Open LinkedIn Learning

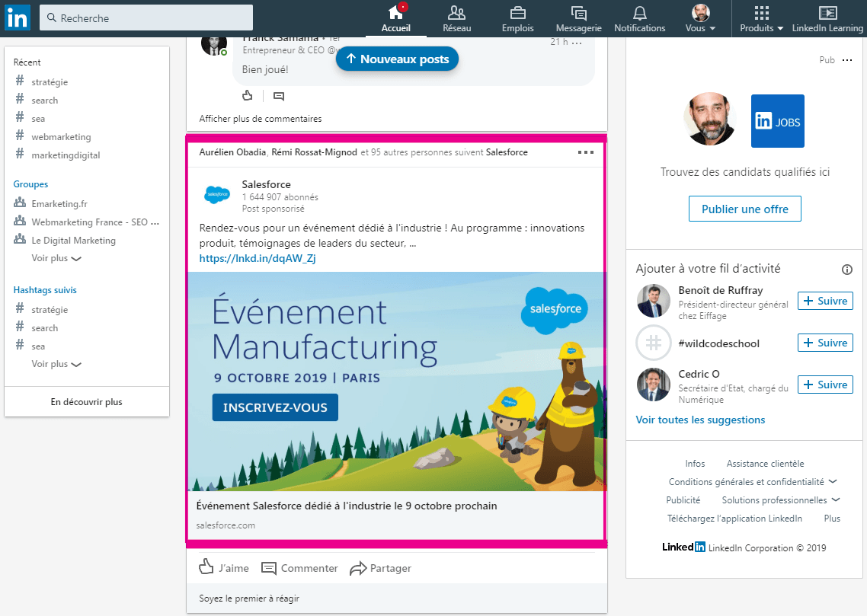[x=827, y=18]
